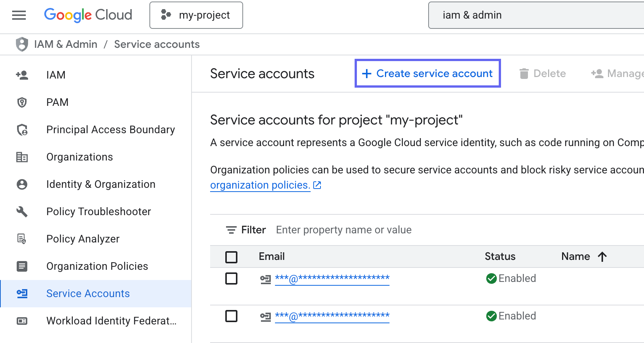This screenshot has height=343, width=644.
Task: Select the Service Accounts key icon
Action: pyautogui.click(x=22, y=293)
